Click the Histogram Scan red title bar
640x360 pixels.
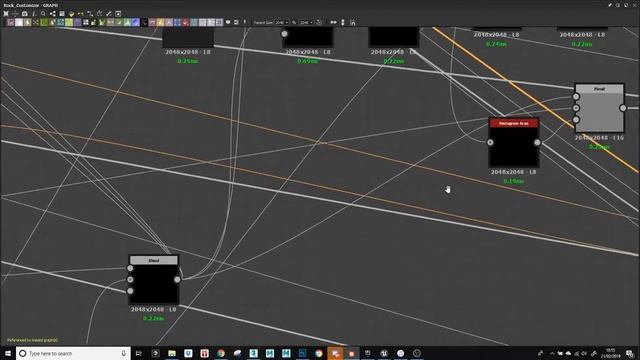click(514, 123)
